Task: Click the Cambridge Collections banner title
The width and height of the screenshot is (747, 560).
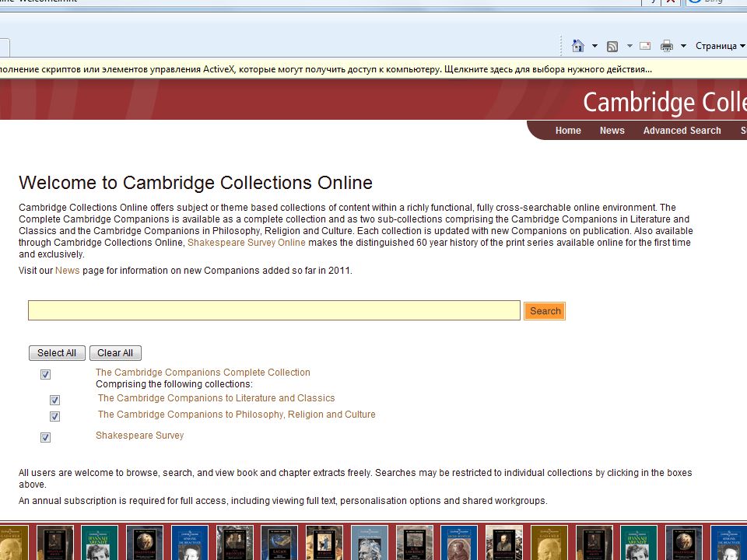Action: pos(665,102)
